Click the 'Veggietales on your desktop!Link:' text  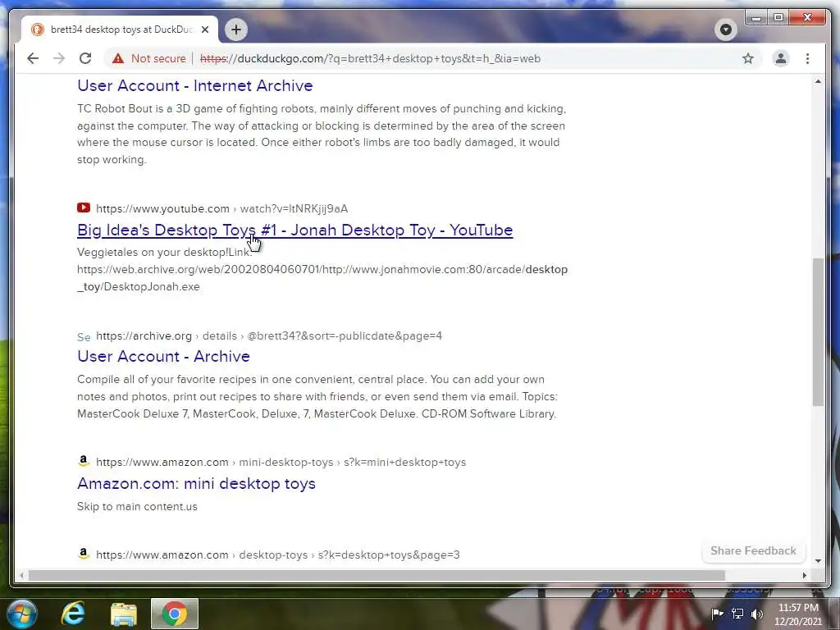[164, 253]
